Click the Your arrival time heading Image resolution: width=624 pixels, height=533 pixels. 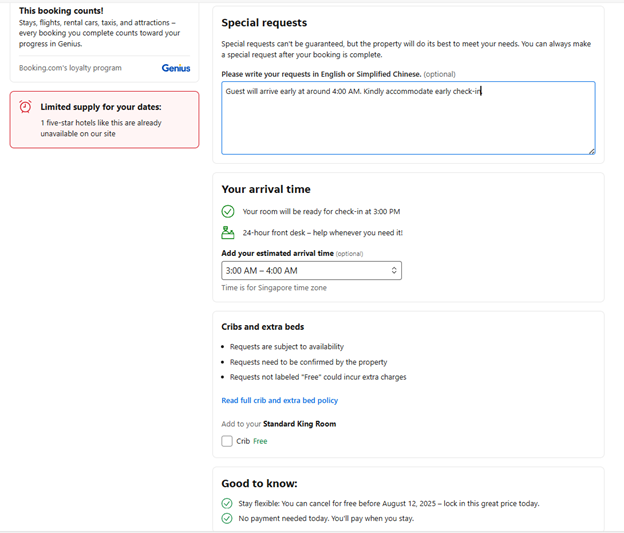[266, 189]
